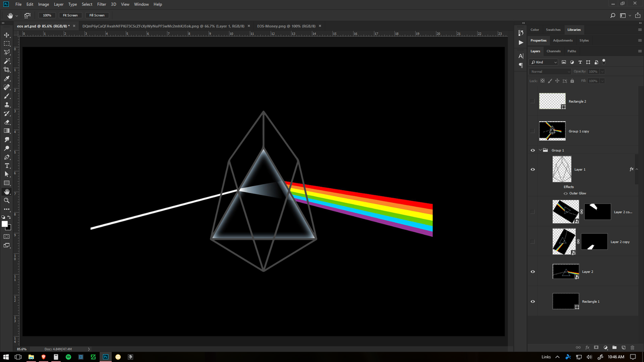Select the Brush tool
Image resolution: width=644 pixels, height=362 pixels.
[x=7, y=96]
